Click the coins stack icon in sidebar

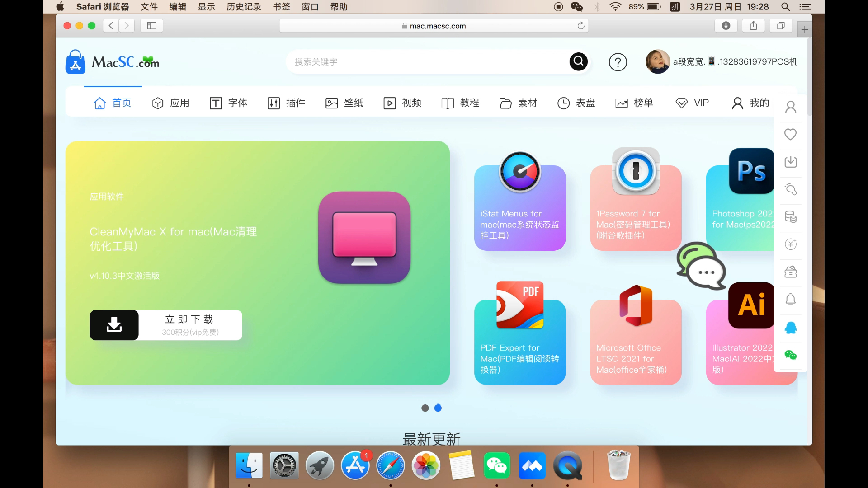pos(790,217)
